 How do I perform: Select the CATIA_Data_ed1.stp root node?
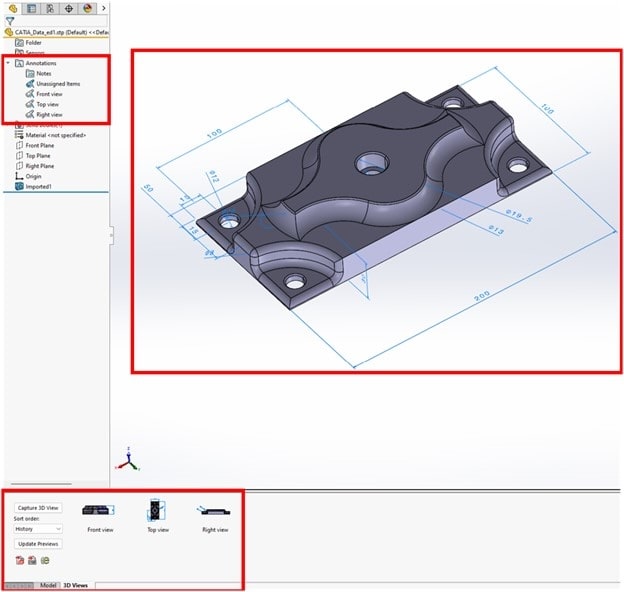[56, 32]
